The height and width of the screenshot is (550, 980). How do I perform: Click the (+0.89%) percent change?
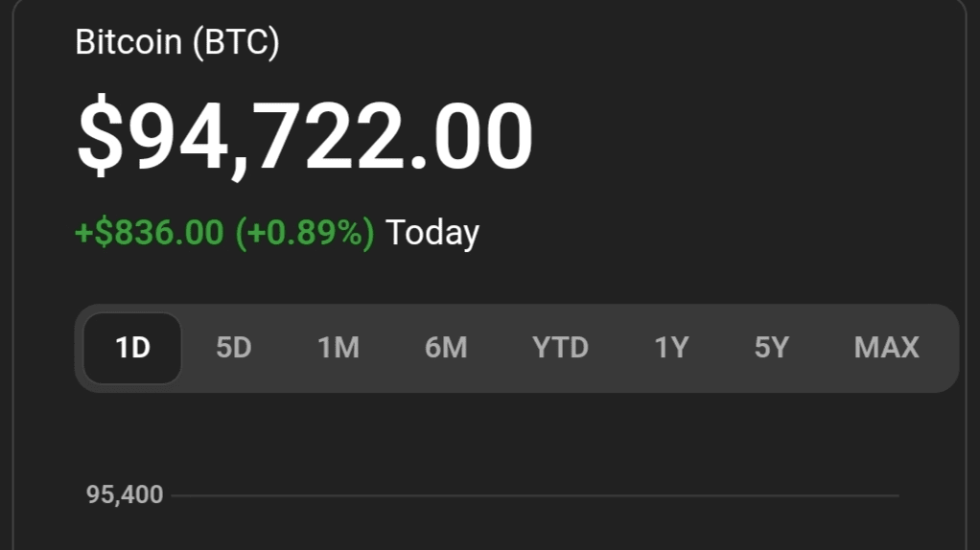click(305, 233)
